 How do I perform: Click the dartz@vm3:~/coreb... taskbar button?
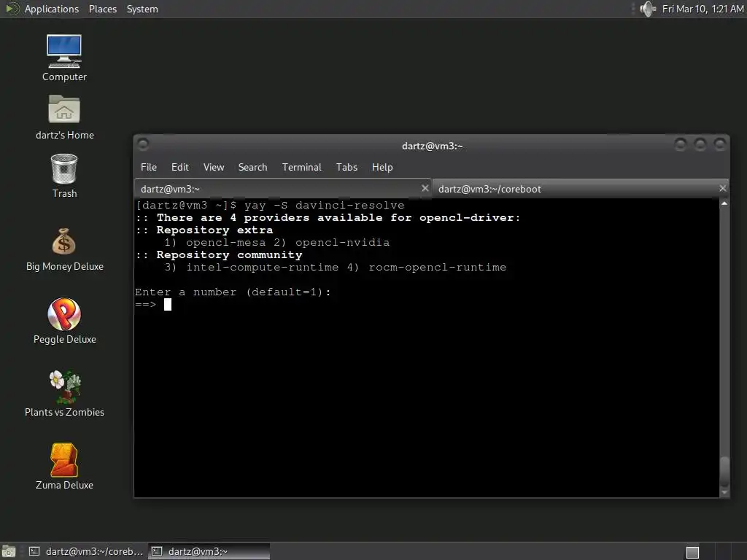85,551
